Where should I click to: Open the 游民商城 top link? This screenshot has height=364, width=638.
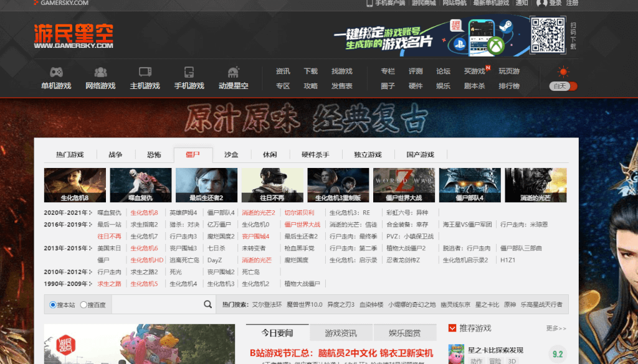pyautogui.click(x=424, y=3)
